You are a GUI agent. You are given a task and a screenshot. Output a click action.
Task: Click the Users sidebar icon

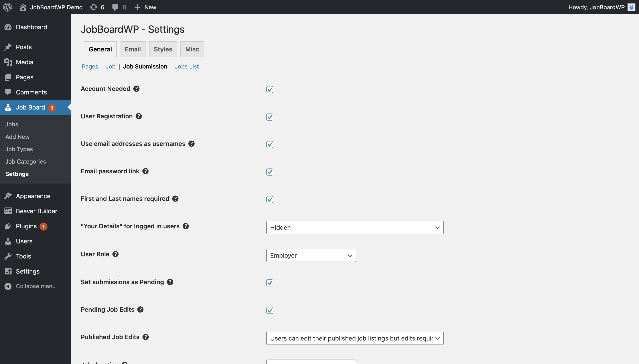tap(8, 241)
